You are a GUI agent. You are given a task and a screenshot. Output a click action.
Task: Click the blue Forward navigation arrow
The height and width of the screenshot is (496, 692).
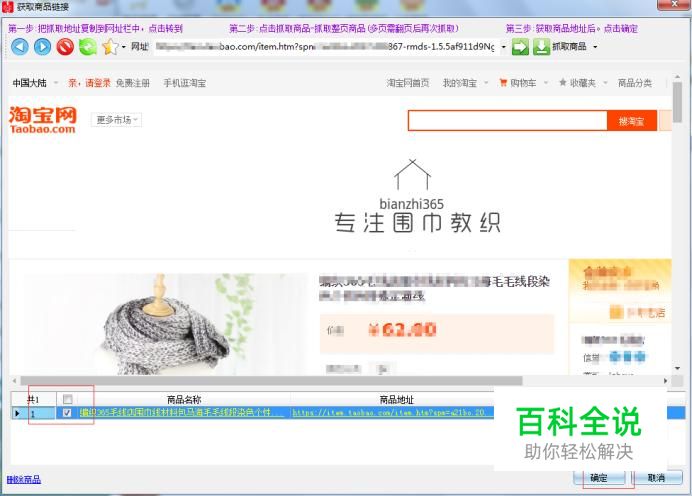[42, 46]
